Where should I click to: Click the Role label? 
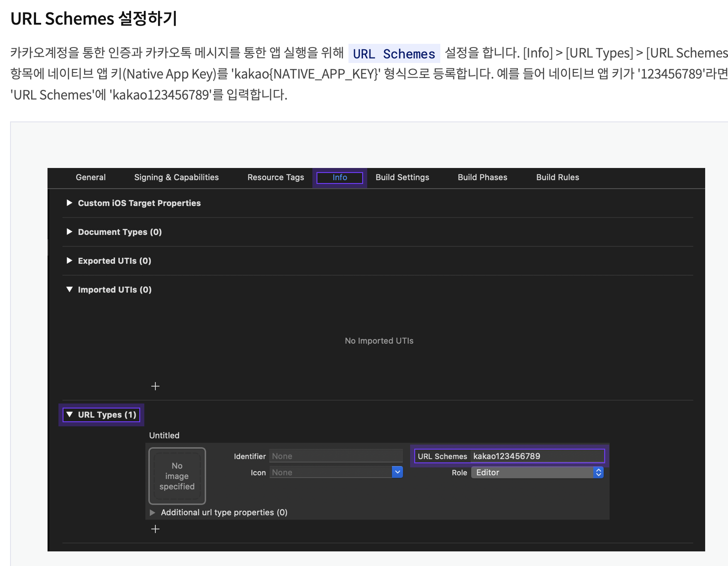tap(459, 472)
